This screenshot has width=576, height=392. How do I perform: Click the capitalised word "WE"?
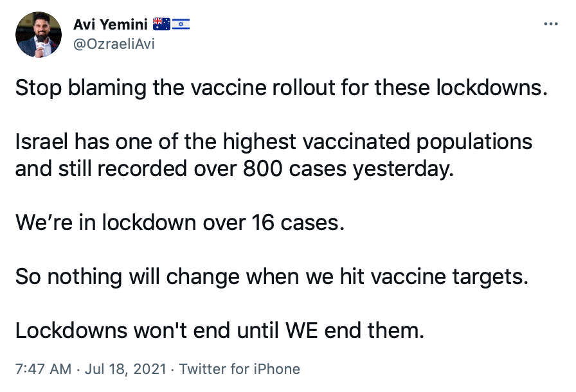[311, 330]
